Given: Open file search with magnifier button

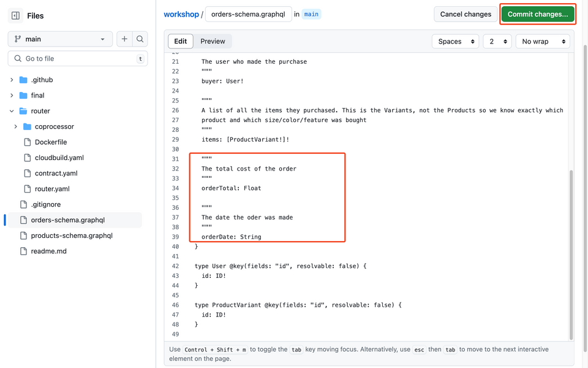Looking at the screenshot, I should click(140, 39).
